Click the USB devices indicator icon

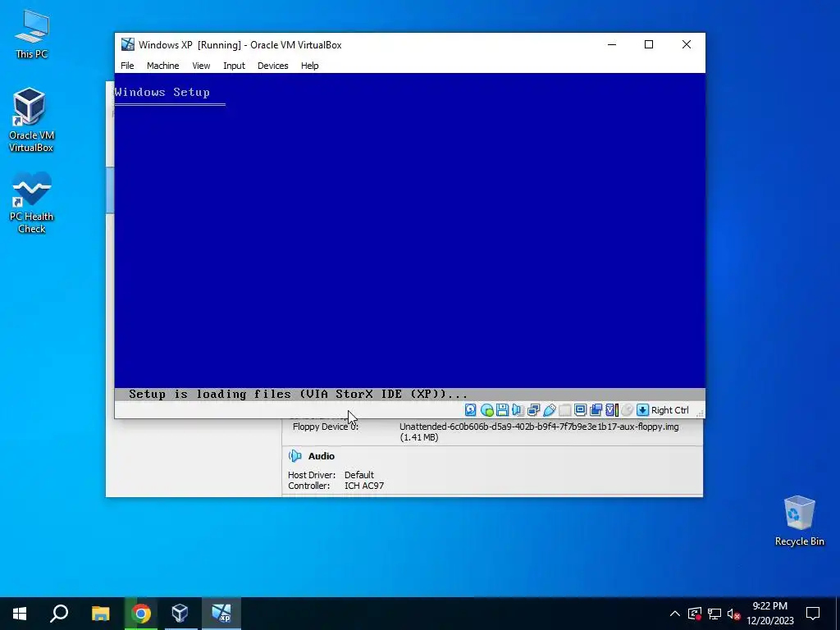[549, 410]
